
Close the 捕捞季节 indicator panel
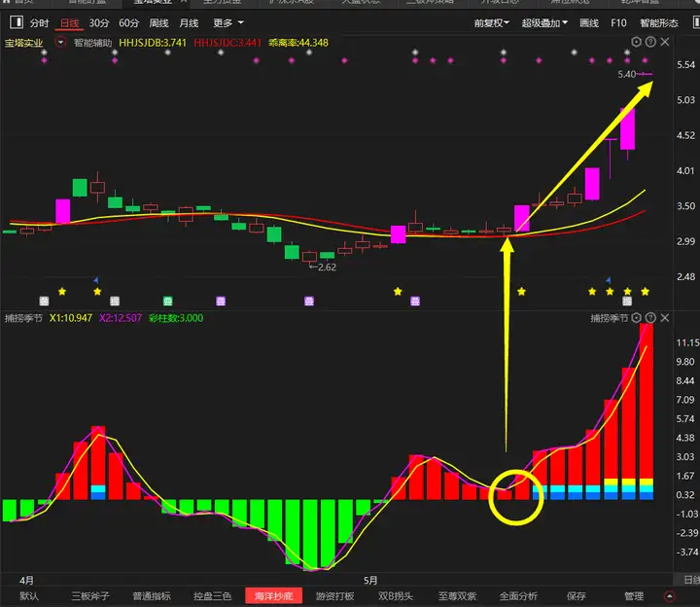pyautogui.click(x=665, y=318)
